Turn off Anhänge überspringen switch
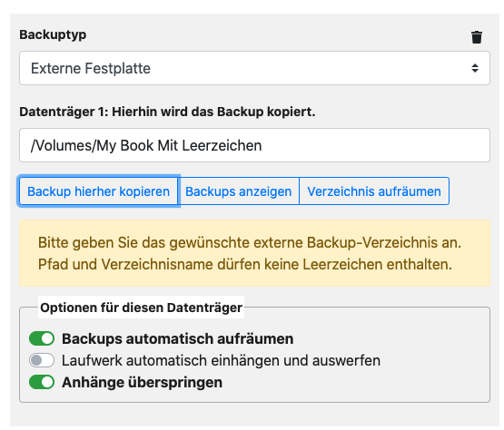 [x=42, y=382]
